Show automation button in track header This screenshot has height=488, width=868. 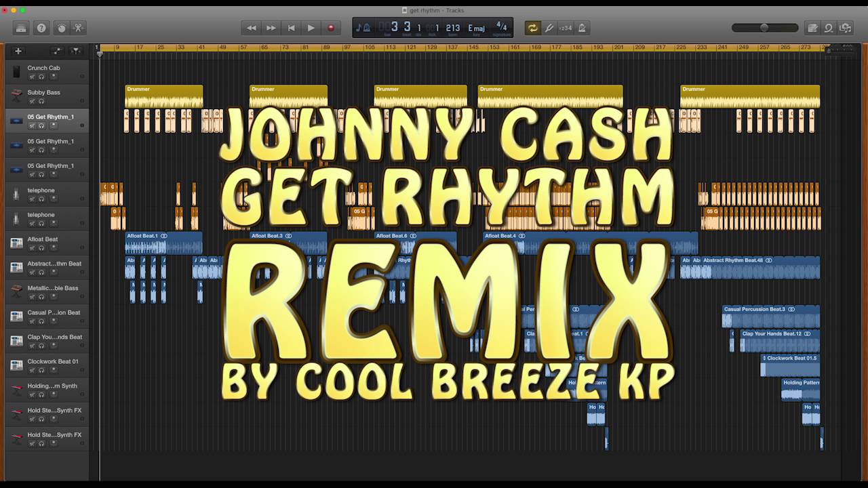[x=57, y=51]
